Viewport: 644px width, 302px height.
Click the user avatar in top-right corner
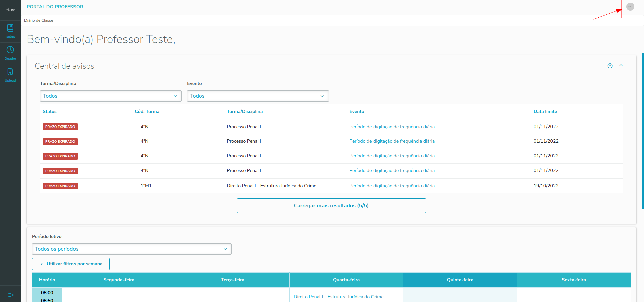coord(630,7)
